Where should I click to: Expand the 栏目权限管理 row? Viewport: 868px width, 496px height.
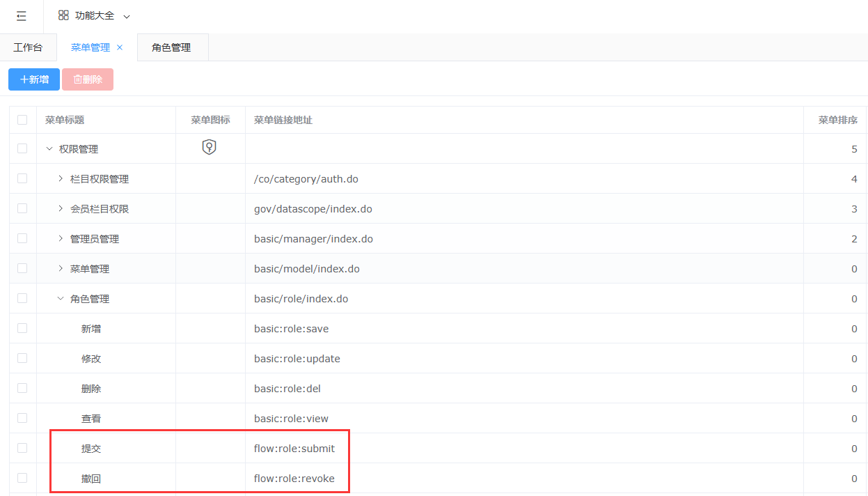(61, 179)
